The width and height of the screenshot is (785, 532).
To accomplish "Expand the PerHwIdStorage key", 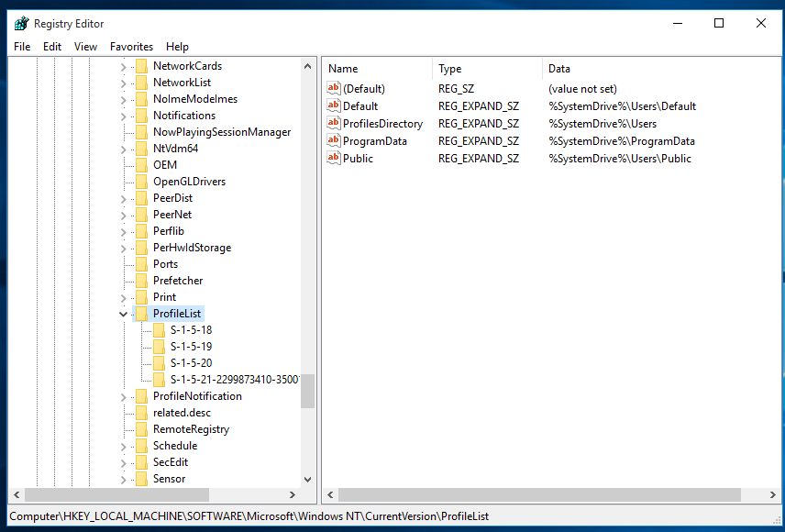I will pos(123,249).
